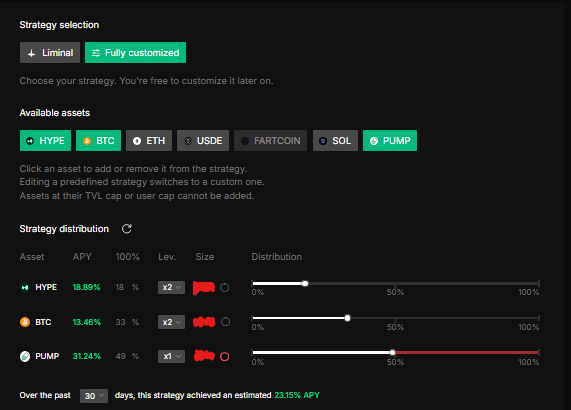This screenshot has height=410, width=571.
Task: Add ETH asset to the strategy
Action: (x=149, y=141)
